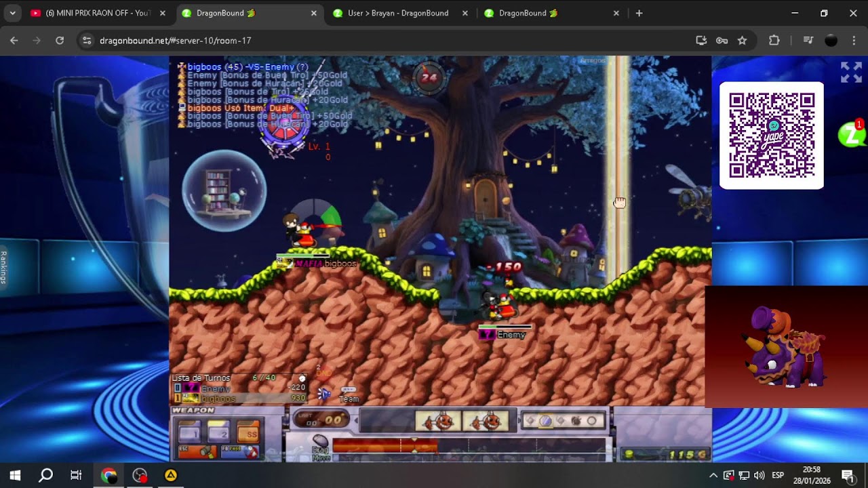Go back to the previous page
Viewport: 868px width, 488px height.
tap(14, 41)
